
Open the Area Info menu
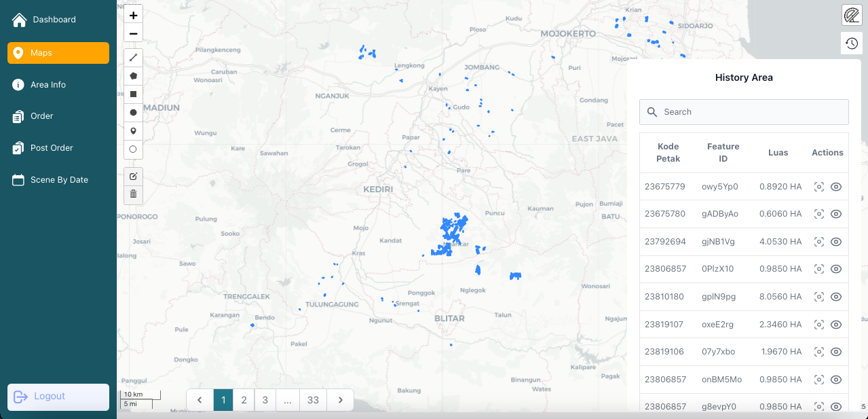coord(48,85)
